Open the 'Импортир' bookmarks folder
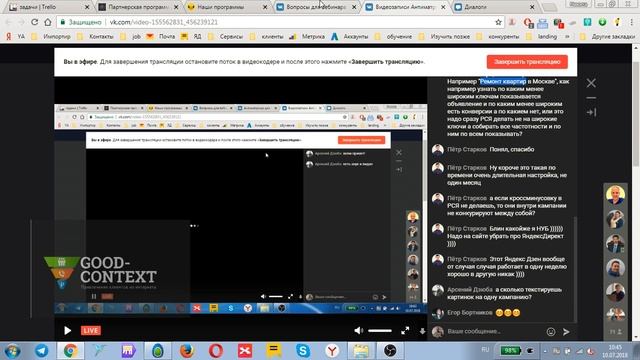This screenshot has width=640, height=360. (51, 36)
